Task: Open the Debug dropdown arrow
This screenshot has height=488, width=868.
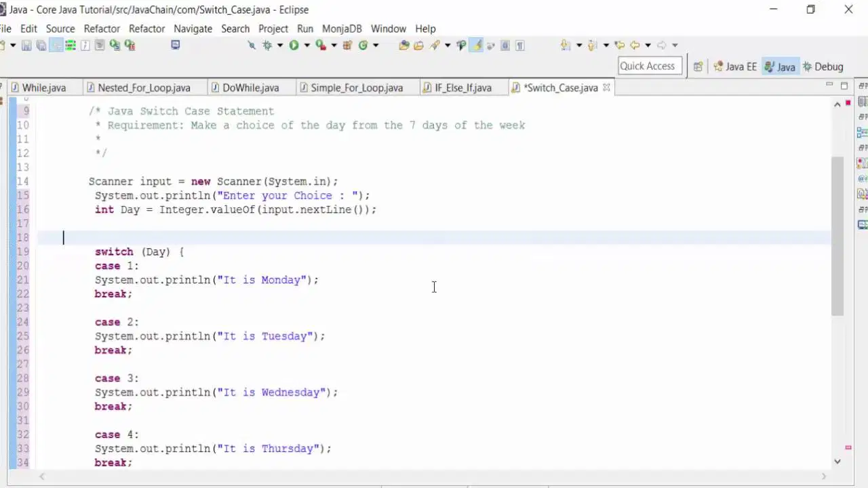Action: [279, 45]
